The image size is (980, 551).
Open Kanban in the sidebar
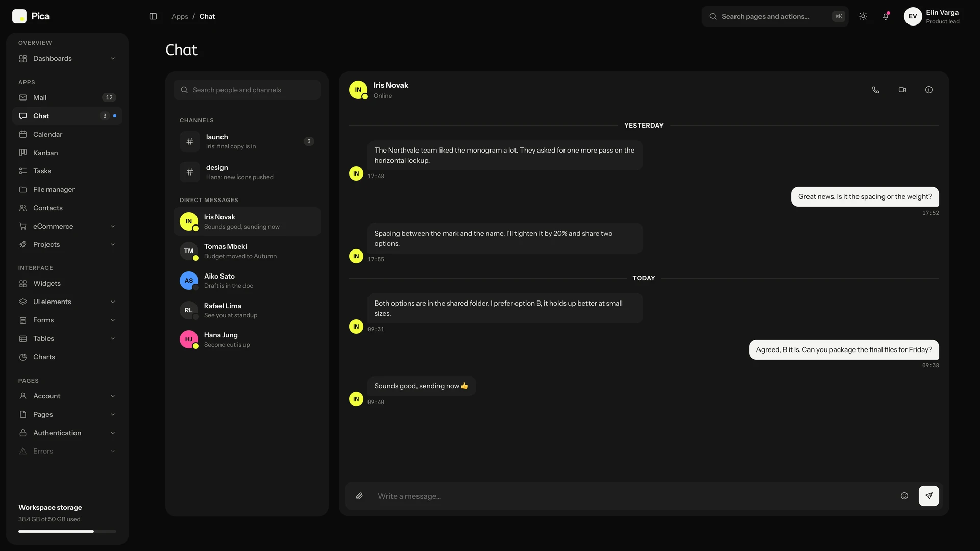[67, 153]
